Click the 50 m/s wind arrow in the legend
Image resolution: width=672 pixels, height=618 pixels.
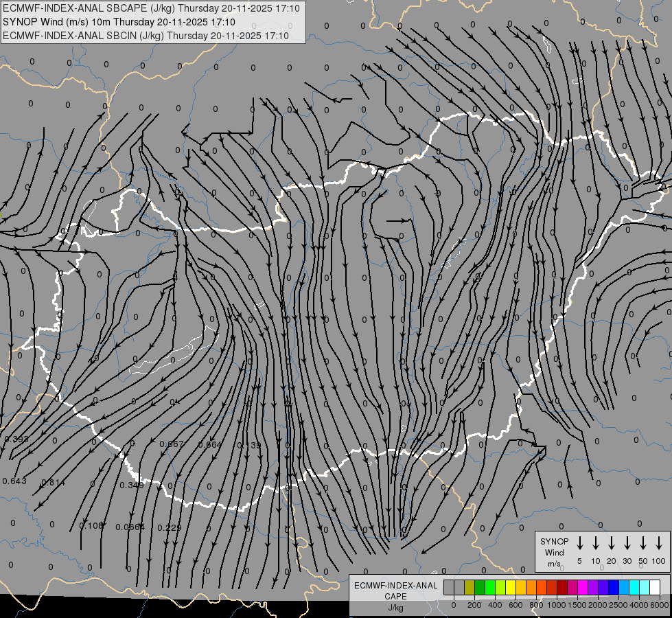(x=643, y=543)
